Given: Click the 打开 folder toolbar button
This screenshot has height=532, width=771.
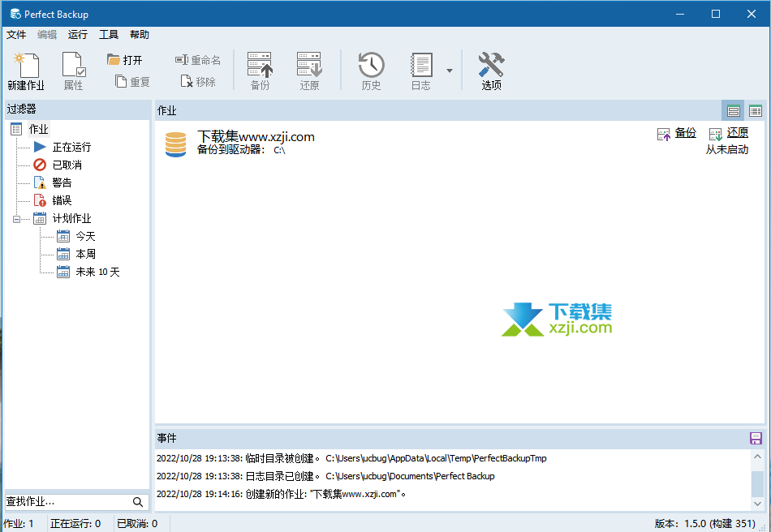Looking at the screenshot, I should (125, 60).
